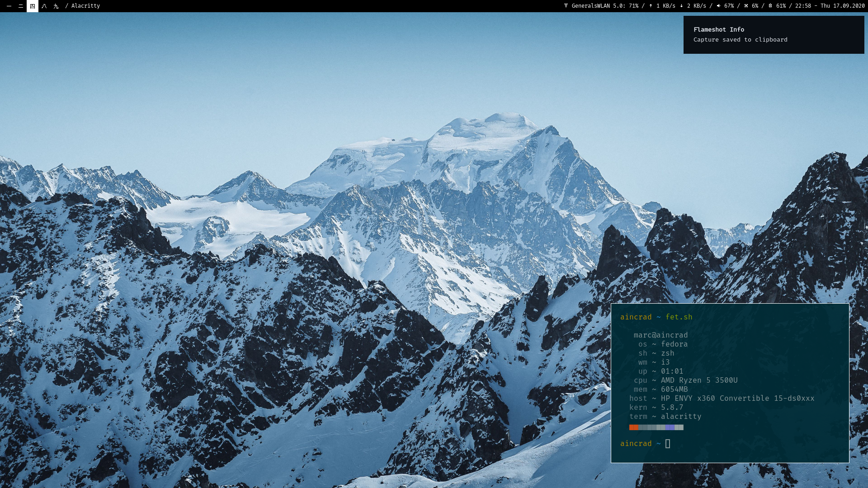The image size is (868, 488).
Task: Click the terminal cursor at the prompt
Action: (668, 444)
